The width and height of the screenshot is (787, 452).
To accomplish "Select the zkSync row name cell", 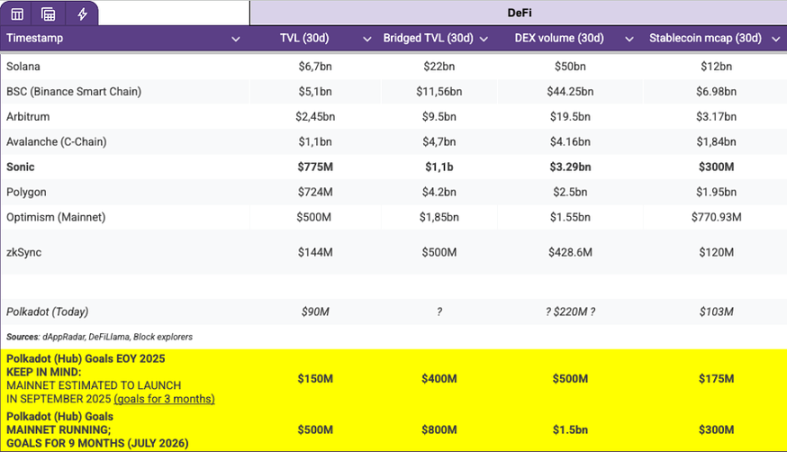I will 24,252.
